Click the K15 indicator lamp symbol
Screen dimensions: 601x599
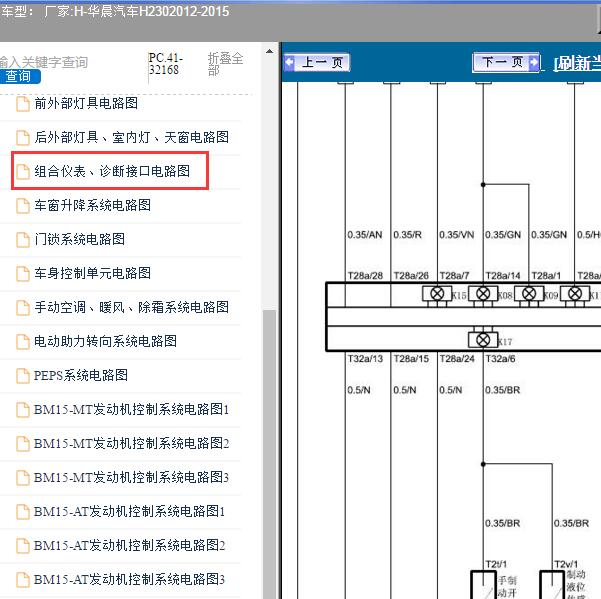(437, 294)
